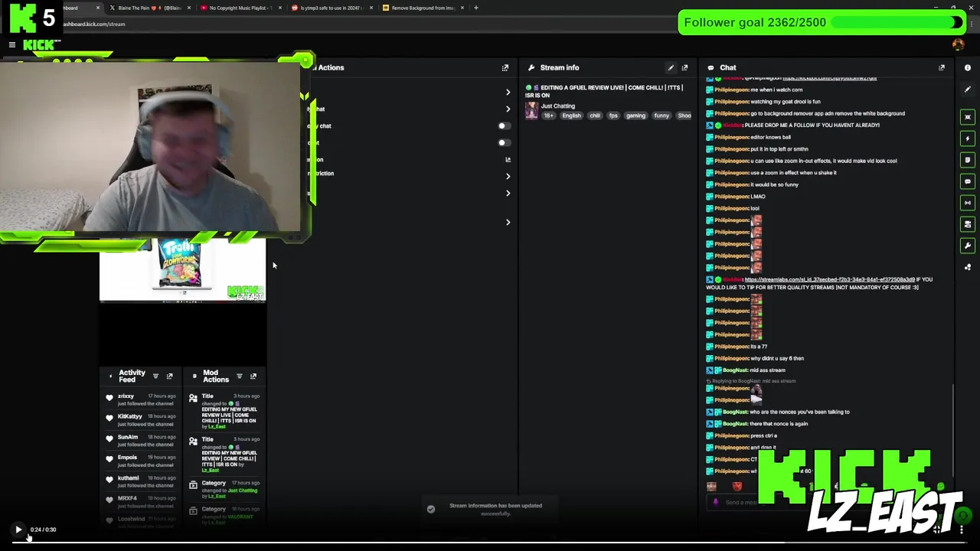Expand the chevron below the stats icon
Screen dimensions: 980x551
coord(508,176)
